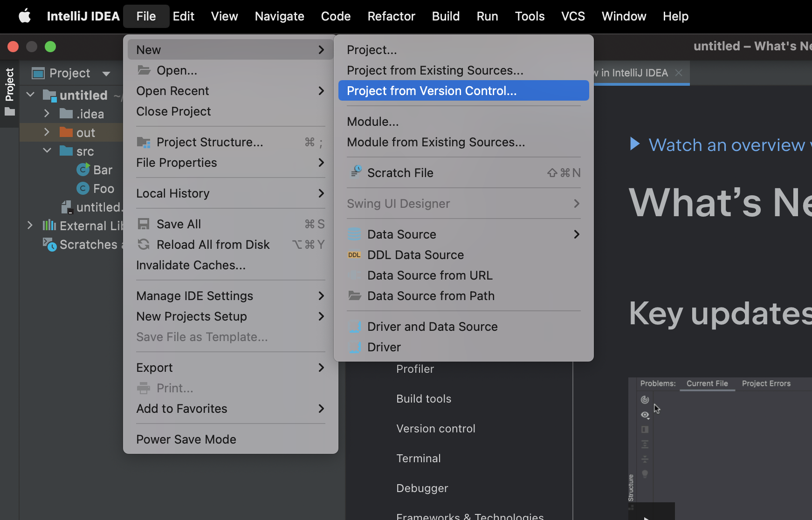This screenshot has height=520, width=812.
Task: Click the Data Source from Path folder icon
Action: [x=355, y=296]
